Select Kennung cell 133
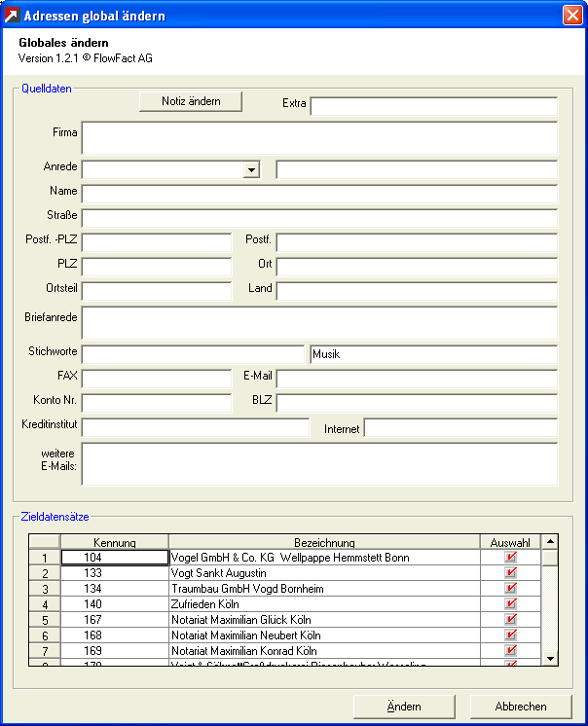The height and width of the screenshot is (726, 588). (x=114, y=573)
